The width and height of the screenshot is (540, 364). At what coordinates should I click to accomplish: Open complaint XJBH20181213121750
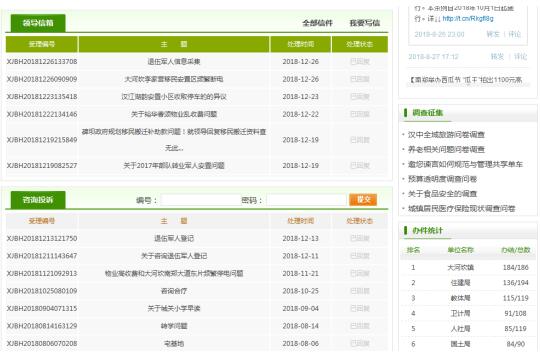42,239
